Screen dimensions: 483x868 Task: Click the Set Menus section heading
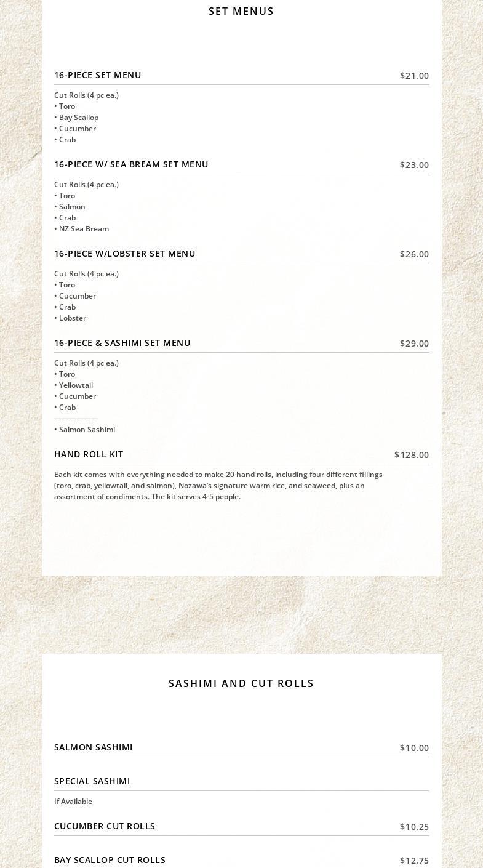[241, 11]
